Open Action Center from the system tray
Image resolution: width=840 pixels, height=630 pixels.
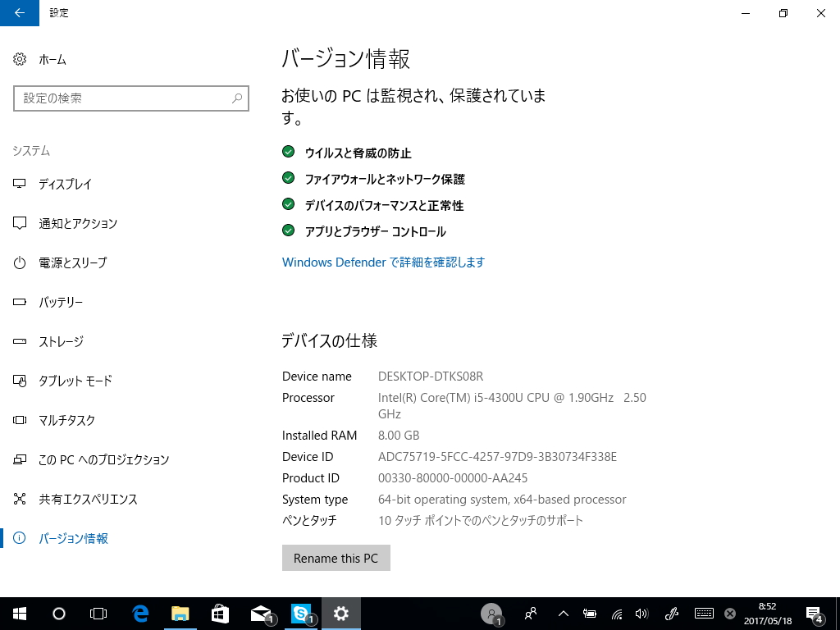tap(815, 613)
